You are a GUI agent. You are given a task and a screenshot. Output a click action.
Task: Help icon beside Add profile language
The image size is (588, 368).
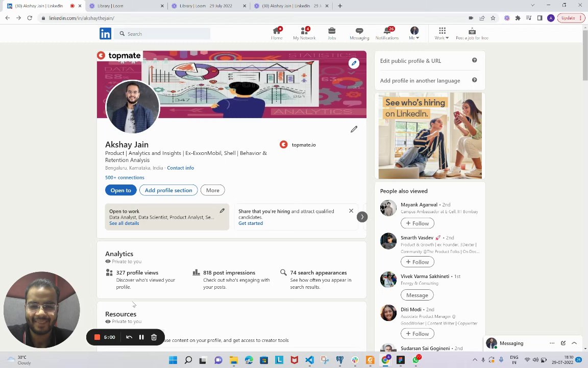pyautogui.click(x=474, y=80)
